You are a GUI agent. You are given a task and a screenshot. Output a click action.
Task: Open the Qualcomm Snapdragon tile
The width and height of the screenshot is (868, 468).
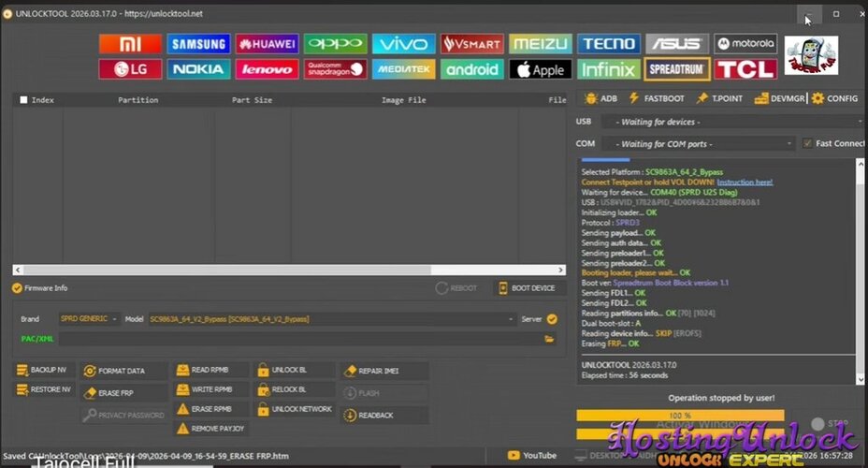coord(335,69)
